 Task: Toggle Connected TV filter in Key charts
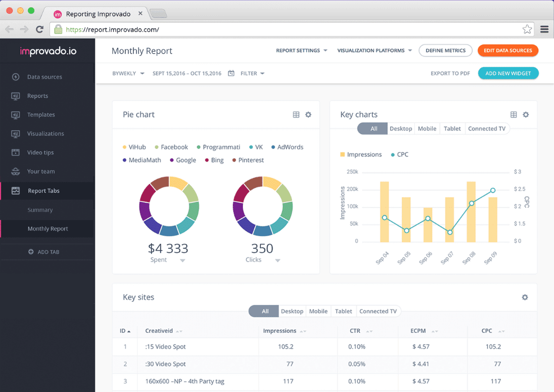[486, 129]
